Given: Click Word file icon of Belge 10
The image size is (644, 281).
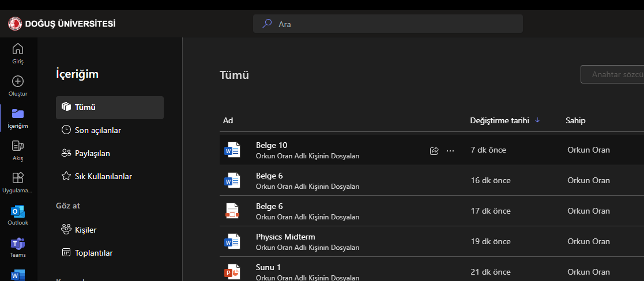Looking at the screenshot, I should click(x=232, y=150).
